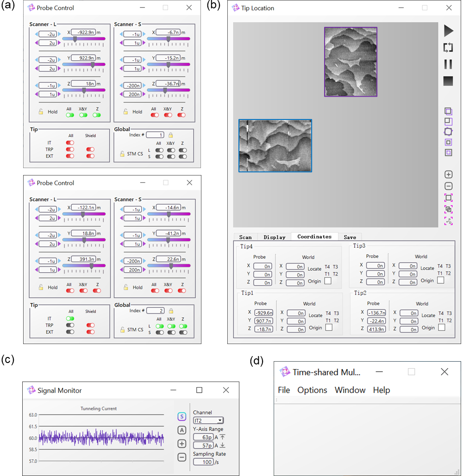This screenshot has height=476, width=463.
Task: Toggle STM CS L All switch in Index 2 window
Action: click(x=160, y=326)
